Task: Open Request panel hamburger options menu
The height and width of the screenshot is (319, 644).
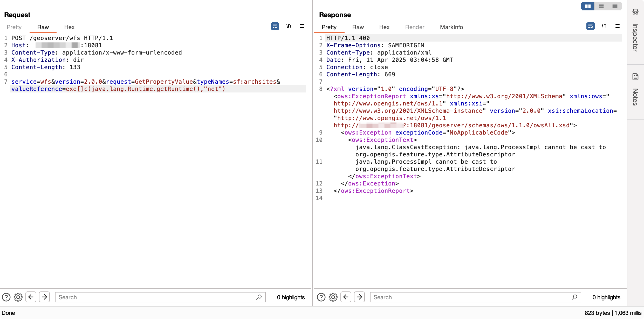Action: [x=302, y=26]
